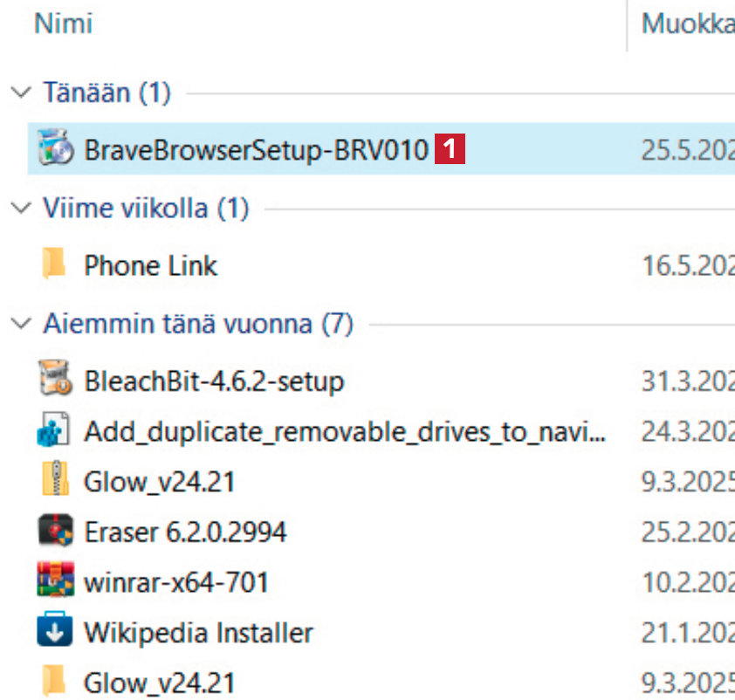The height and width of the screenshot is (700, 735).
Task: Select the Add_duplicate_removable_drives_to_navi... file name
Action: point(345,431)
